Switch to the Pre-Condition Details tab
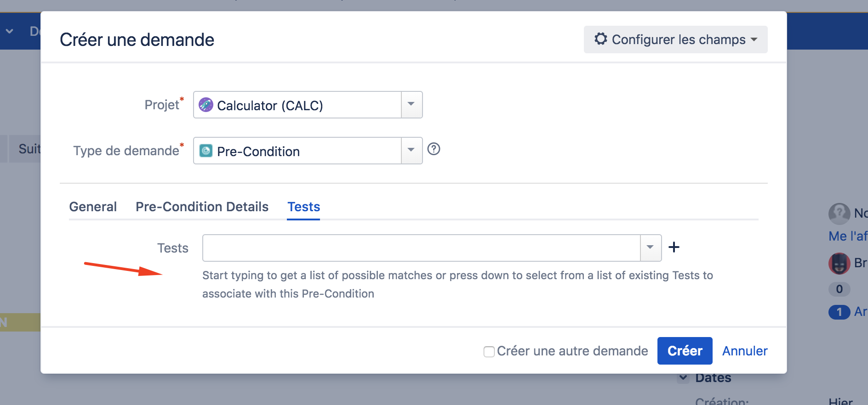This screenshot has height=405, width=868. click(x=202, y=207)
